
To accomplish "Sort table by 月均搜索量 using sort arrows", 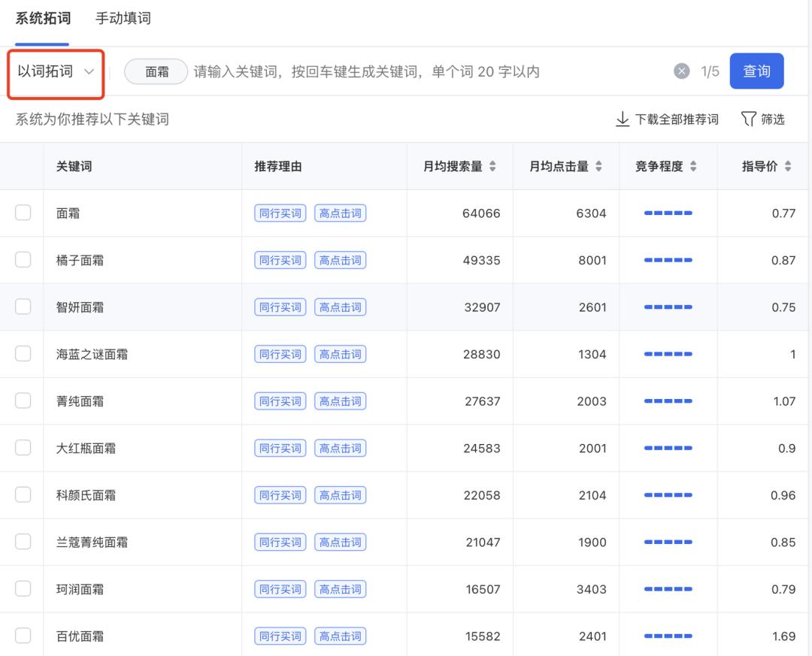I will coord(492,166).
